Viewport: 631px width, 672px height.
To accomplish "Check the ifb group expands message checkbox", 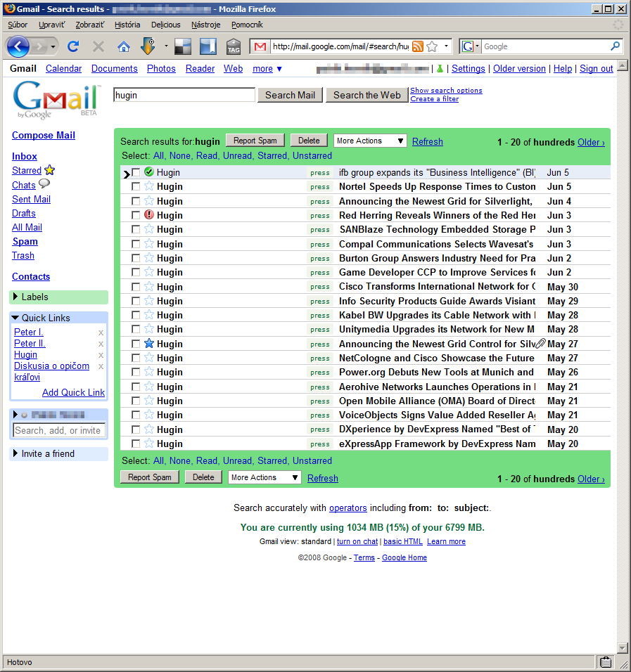I will [136, 172].
